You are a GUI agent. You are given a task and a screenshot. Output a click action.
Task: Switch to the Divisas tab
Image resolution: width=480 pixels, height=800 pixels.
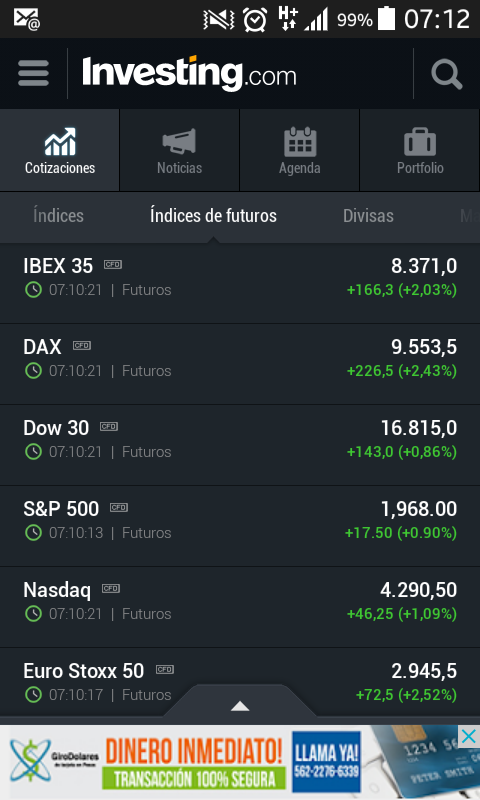click(x=368, y=215)
